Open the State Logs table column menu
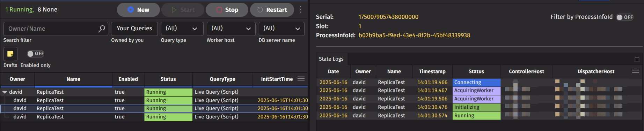Screen dimensions: 644x131 click(x=636, y=71)
